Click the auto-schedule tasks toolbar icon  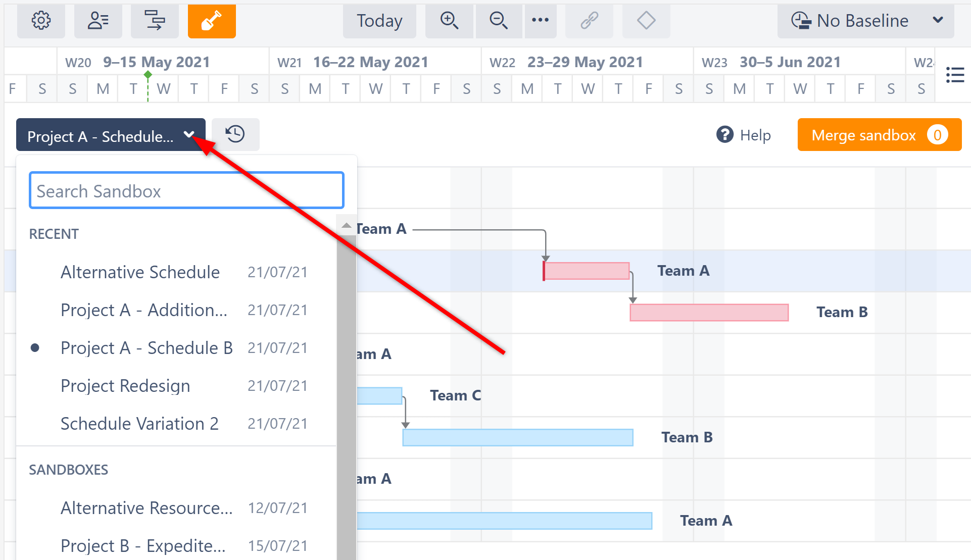(x=155, y=21)
